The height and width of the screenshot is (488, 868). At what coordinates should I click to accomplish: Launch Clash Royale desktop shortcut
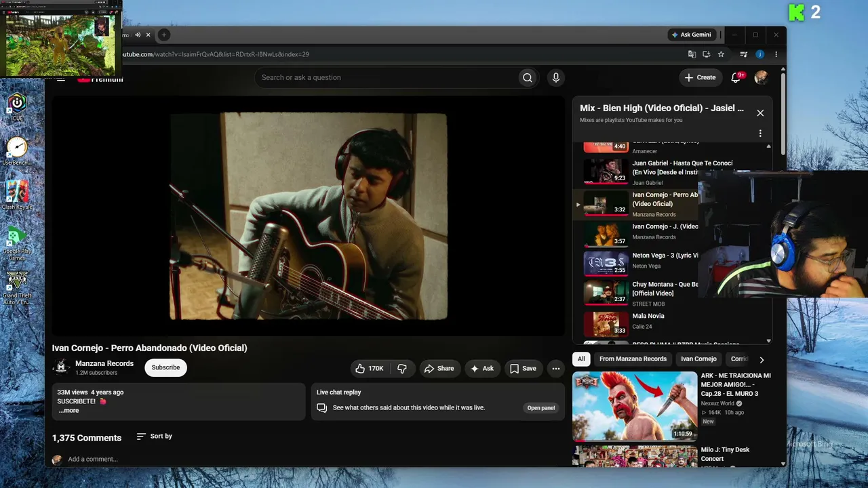(x=17, y=196)
